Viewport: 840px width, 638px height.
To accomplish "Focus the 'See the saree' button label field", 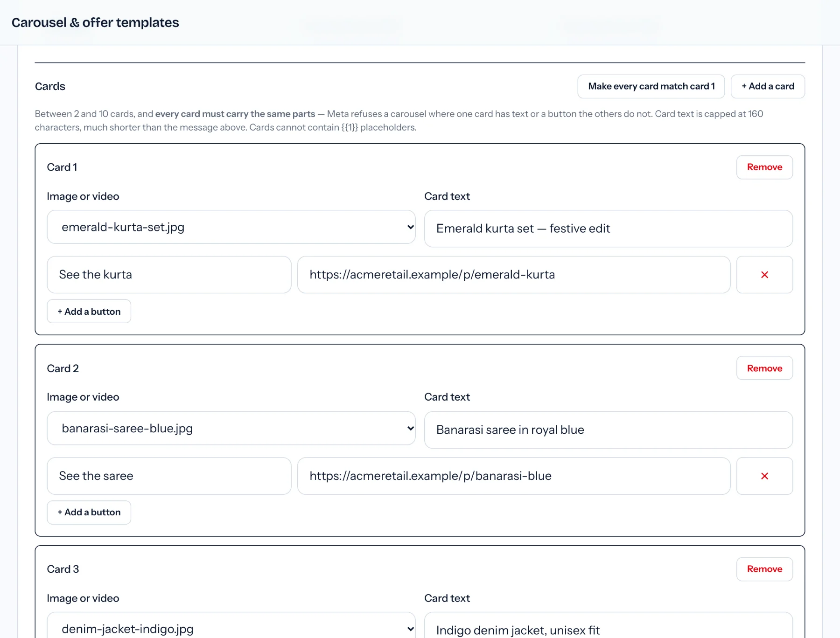I will click(x=169, y=476).
